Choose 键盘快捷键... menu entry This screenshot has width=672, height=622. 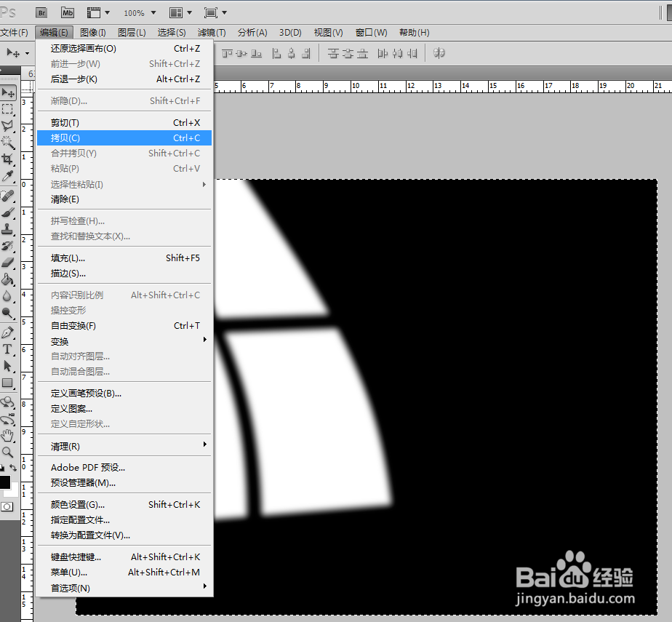[124, 557]
